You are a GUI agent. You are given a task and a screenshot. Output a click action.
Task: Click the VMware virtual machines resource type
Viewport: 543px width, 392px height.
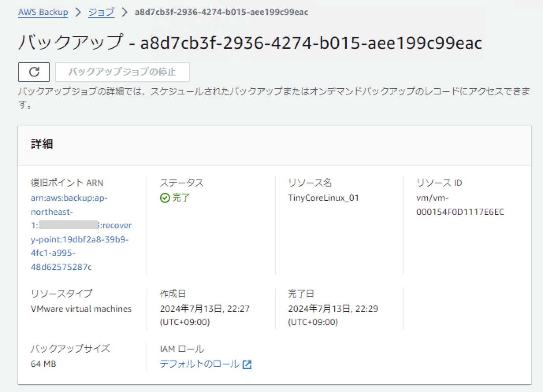tap(81, 309)
